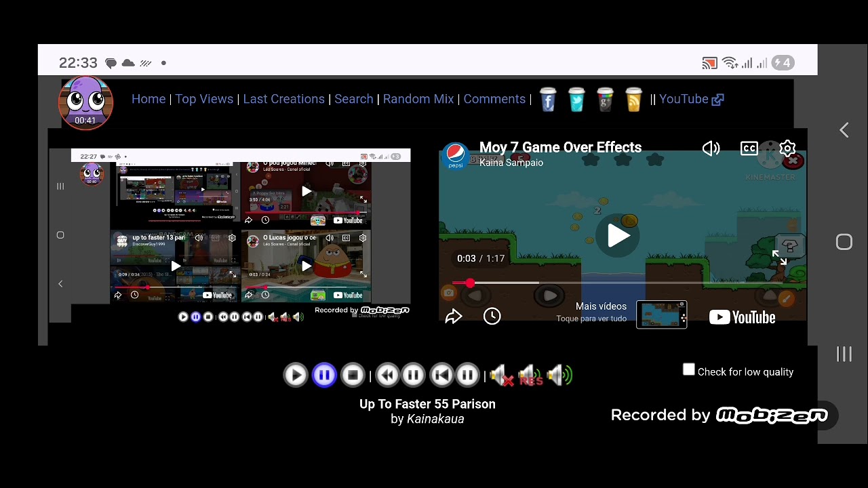Viewport: 868px width, 488px height.
Task: Share the Moy 7 video with the arrow icon
Action: pyautogui.click(x=454, y=317)
